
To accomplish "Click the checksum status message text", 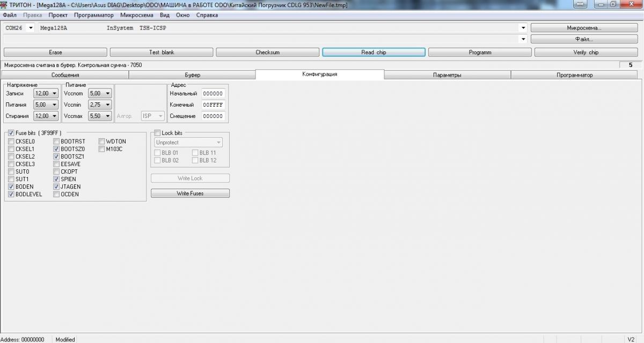I will coord(73,65).
